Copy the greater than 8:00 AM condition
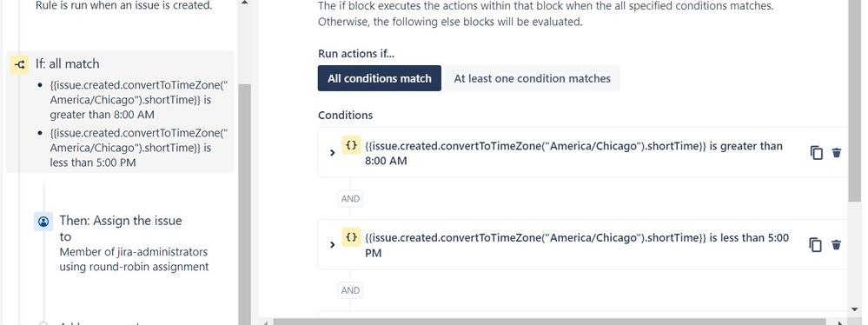Screen dimensions: 868x325 tap(817, 153)
